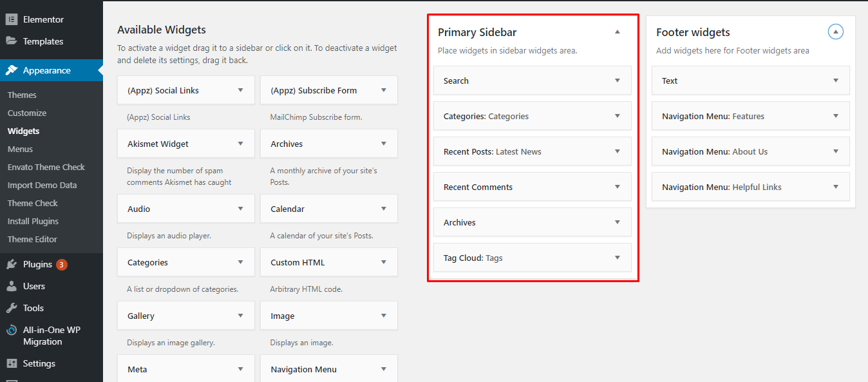
Task: Collapse the Primary Sidebar panel
Action: pyautogui.click(x=617, y=31)
